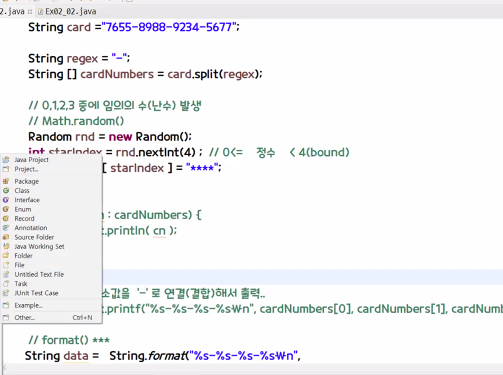Select Source Folder option
This screenshot has height=375, width=503.
pos(34,237)
